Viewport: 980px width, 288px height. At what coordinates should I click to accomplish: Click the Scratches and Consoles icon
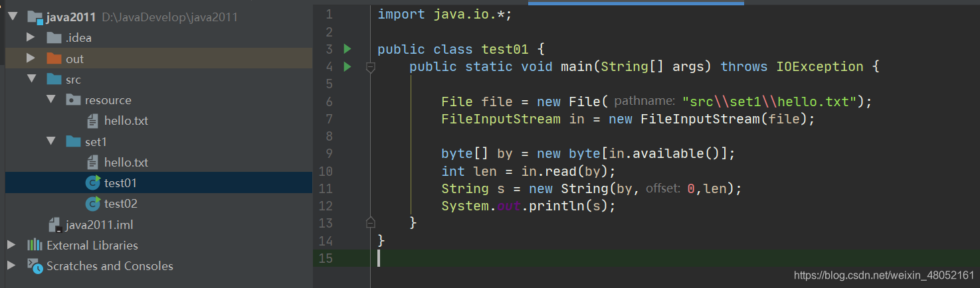click(x=35, y=265)
